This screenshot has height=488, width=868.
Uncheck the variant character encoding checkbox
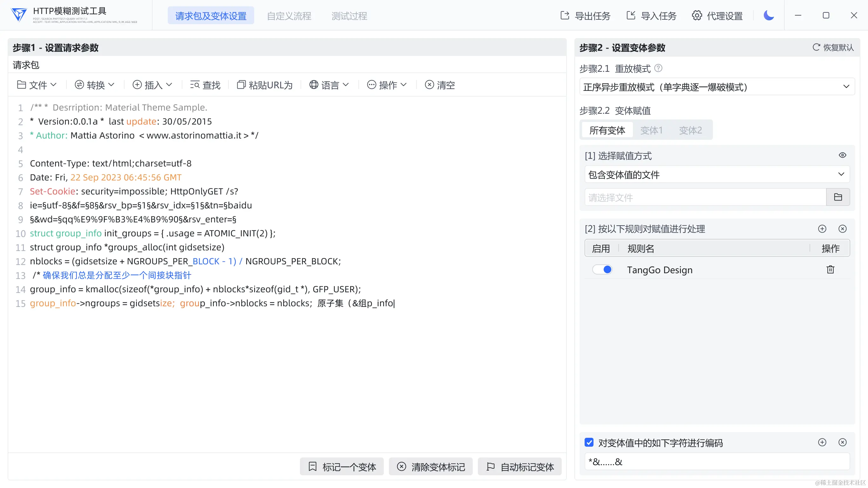(x=589, y=443)
